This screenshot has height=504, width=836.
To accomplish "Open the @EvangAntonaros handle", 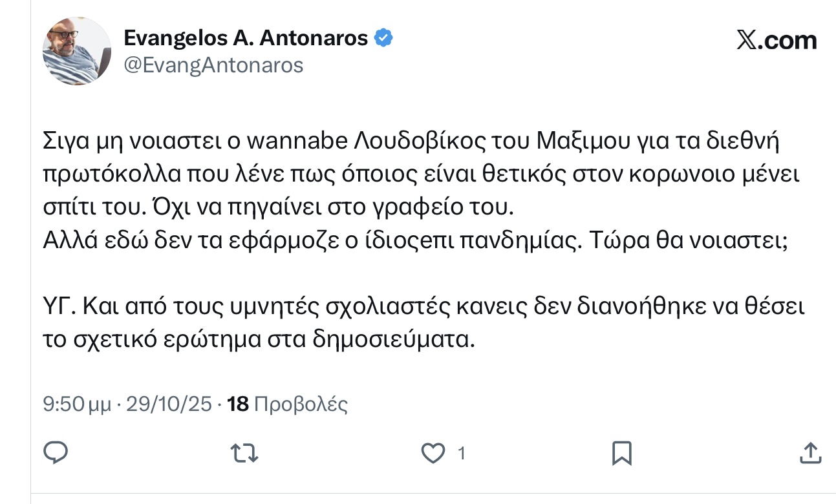I will click(x=215, y=64).
